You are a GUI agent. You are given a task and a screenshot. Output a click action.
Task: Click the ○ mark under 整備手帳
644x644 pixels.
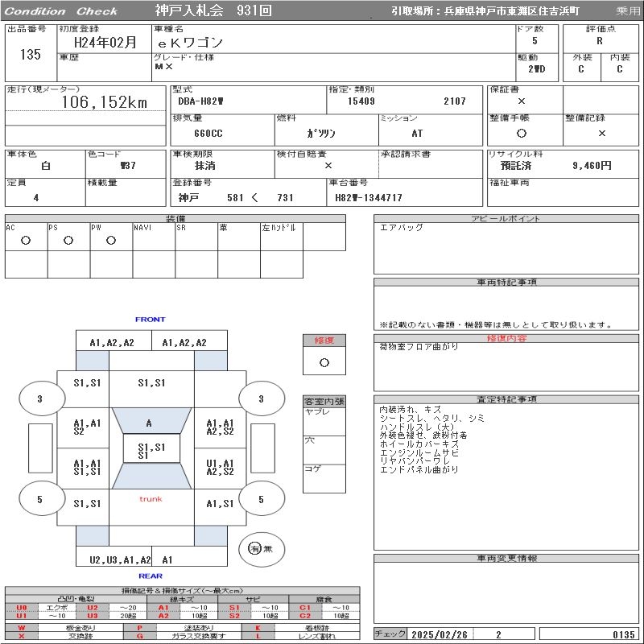tap(522, 133)
